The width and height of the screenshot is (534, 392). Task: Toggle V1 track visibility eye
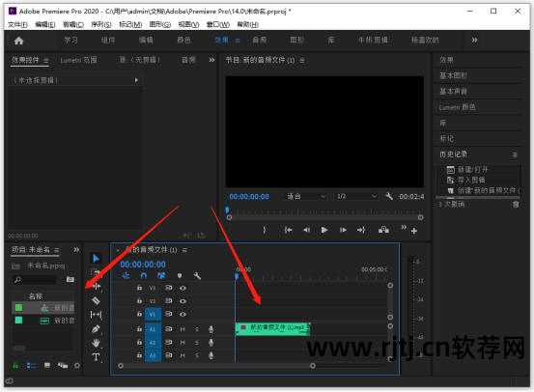tap(183, 315)
